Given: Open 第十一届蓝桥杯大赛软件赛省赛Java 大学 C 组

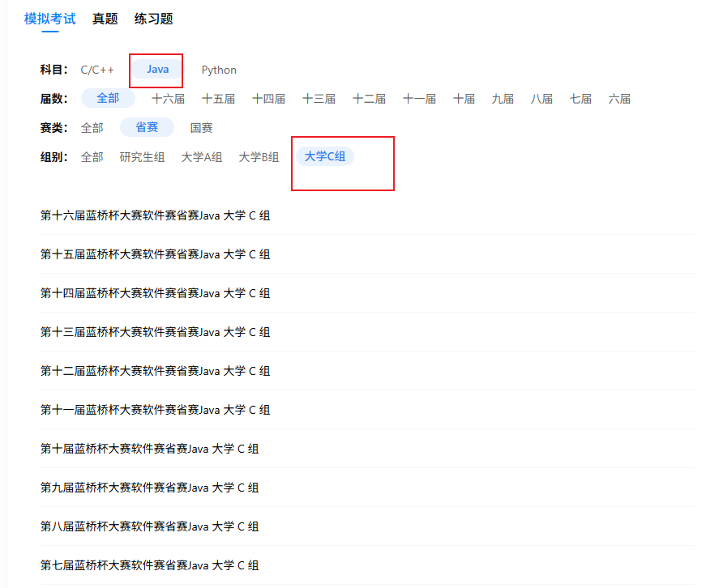Looking at the screenshot, I should pos(155,410).
